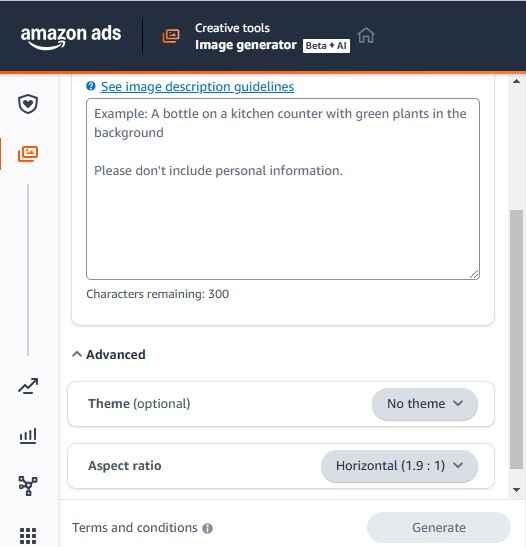Open the network nodes sidebar icon
The height and width of the screenshot is (547, 526).
point(28,486)
